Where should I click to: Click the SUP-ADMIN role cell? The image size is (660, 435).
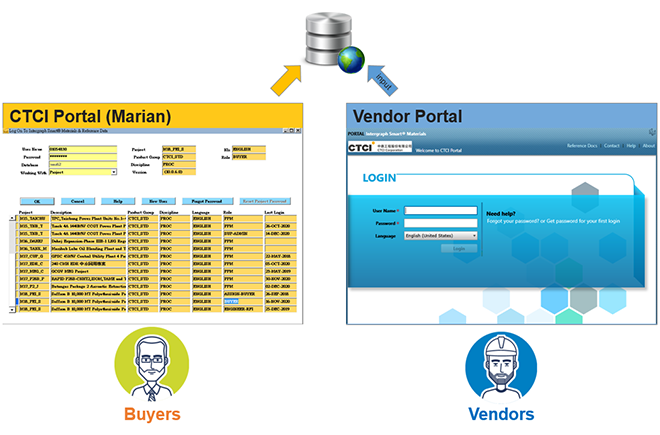243,234
